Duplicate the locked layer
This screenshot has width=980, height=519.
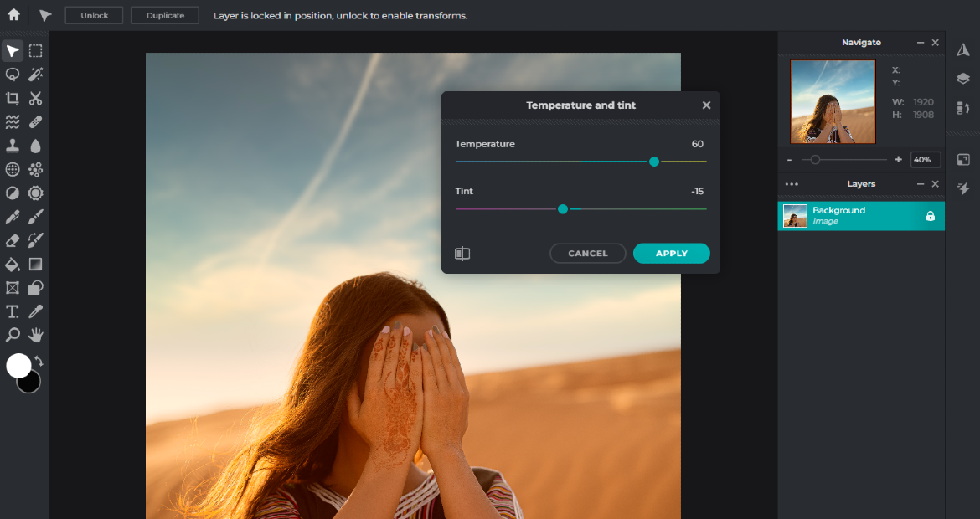[x=164, y=14]
